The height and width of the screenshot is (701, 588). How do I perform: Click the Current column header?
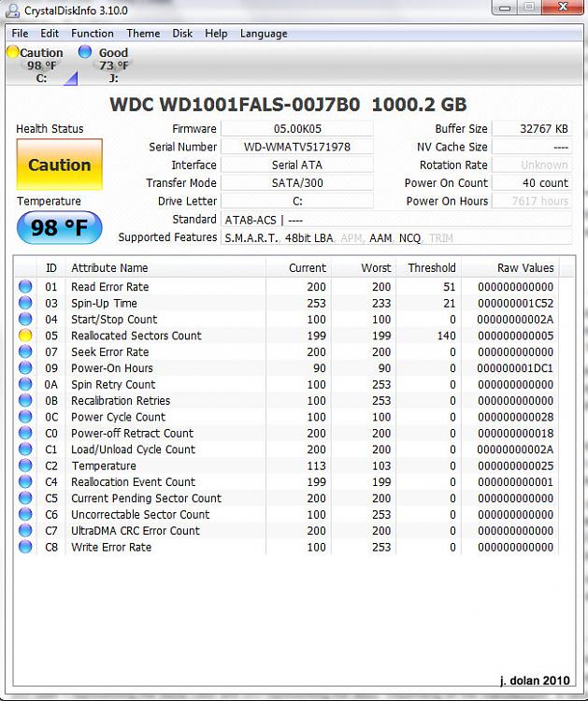(x=299, y=268)
